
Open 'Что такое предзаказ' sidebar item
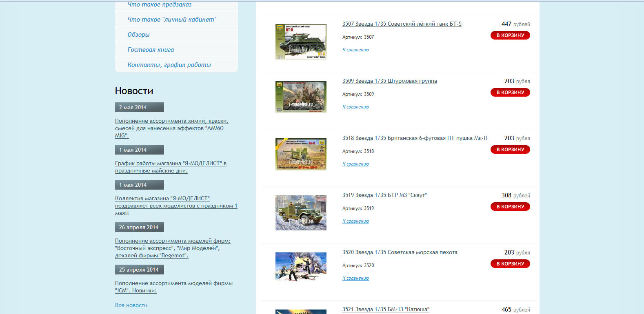point(160,4)
